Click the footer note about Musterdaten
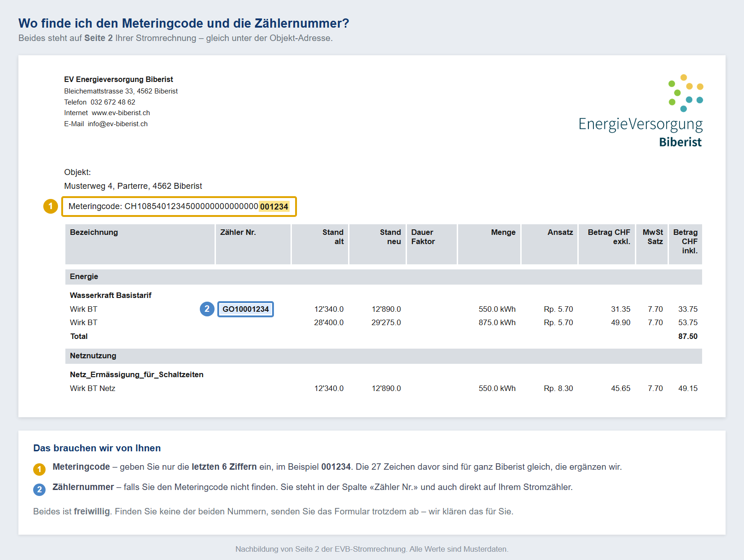Screen dimensions: 744x560 pos(372,549)
